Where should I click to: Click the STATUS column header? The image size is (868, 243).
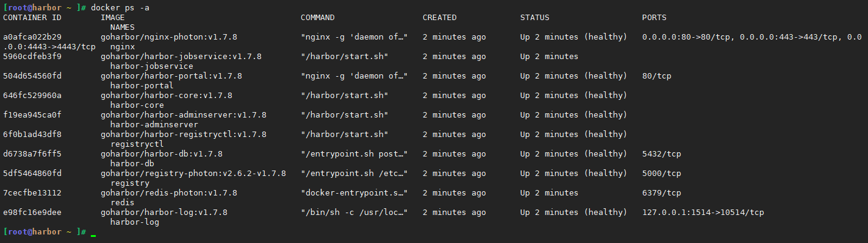(x=535, y=18)
